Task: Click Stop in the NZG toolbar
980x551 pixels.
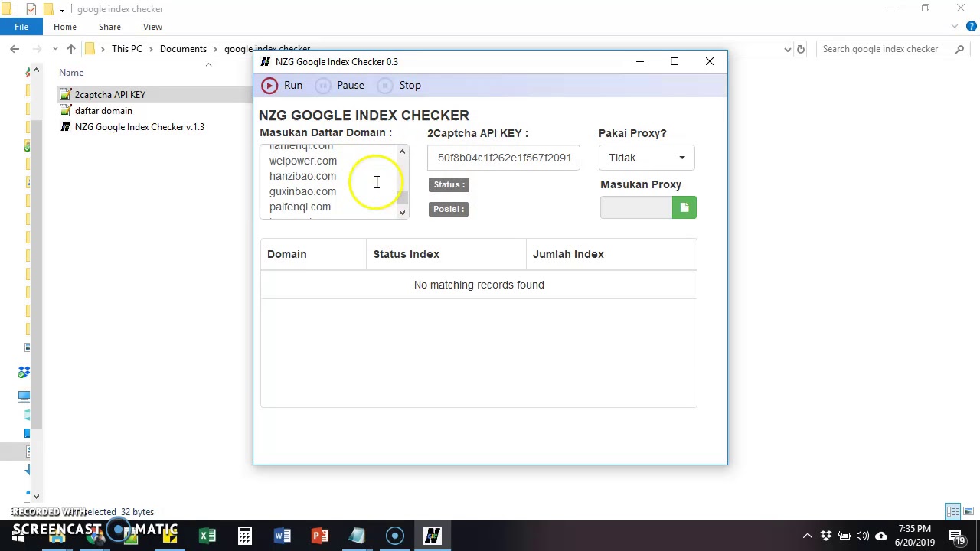Action: click(x=400, y=85)
